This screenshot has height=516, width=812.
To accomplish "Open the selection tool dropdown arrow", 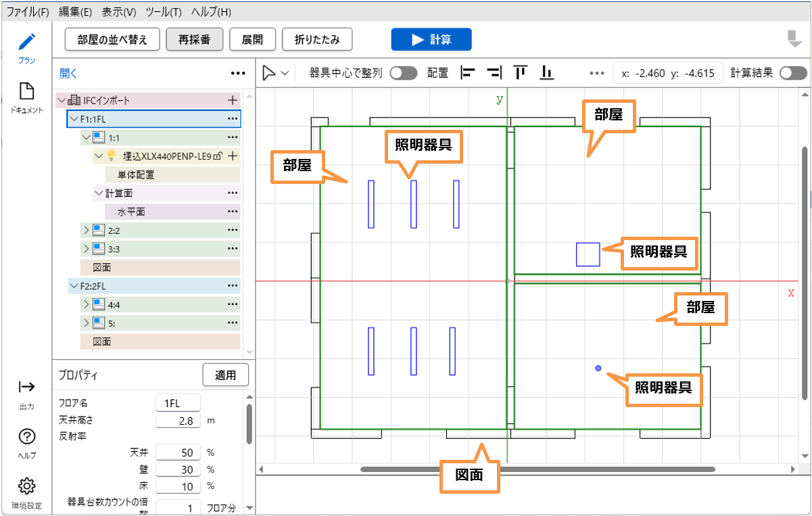I will click(285, 73).
